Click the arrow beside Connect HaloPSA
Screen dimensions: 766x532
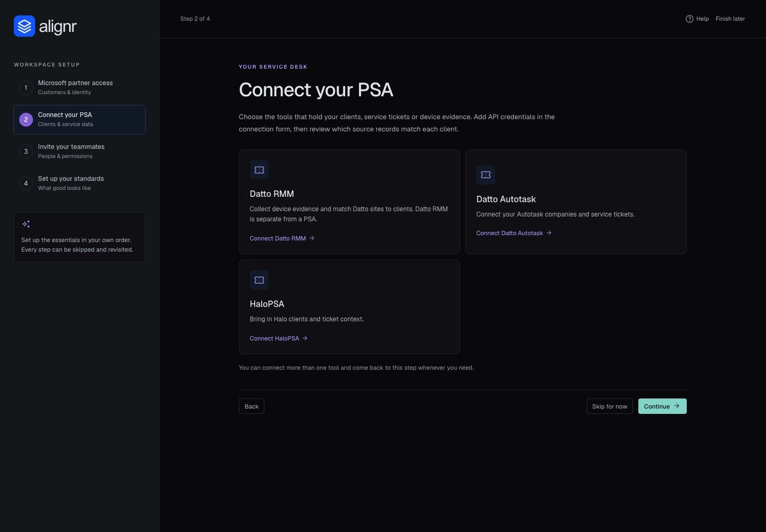305,338
